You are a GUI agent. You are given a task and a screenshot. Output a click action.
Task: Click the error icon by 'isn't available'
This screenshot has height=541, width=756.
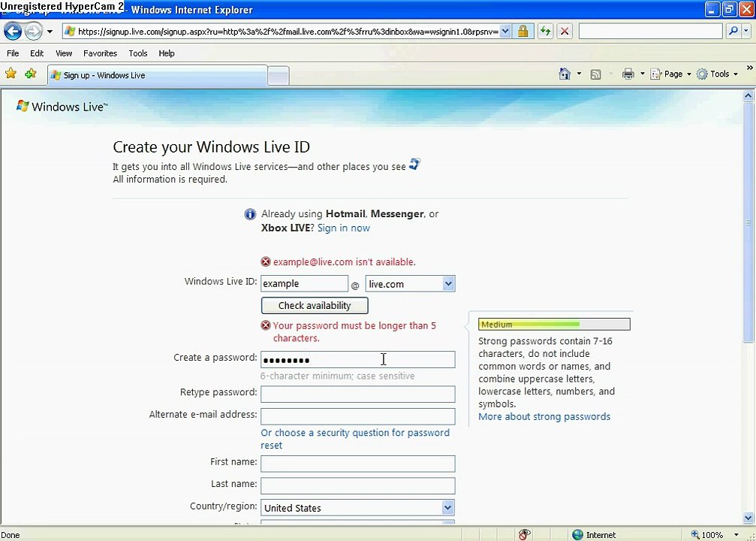[266, 261]
